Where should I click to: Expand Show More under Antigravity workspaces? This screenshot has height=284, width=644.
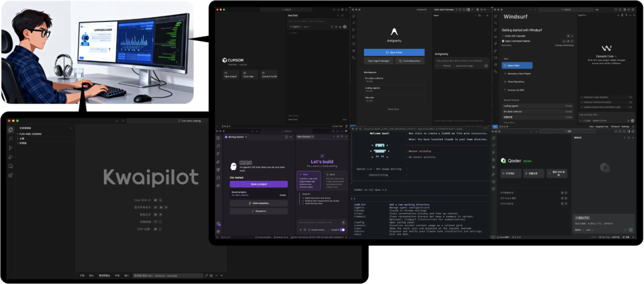(x=394, y=109)
